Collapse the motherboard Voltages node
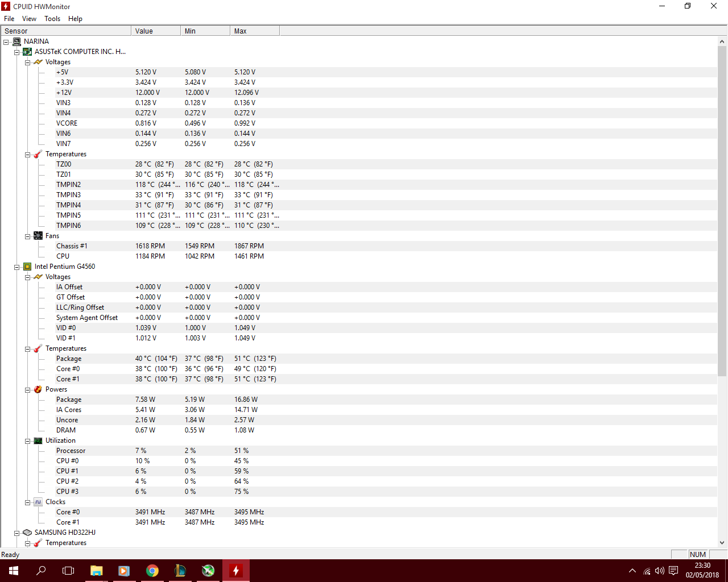Image resolution: width=728 pixels, height=582 pixels. (x=27, y=62)
